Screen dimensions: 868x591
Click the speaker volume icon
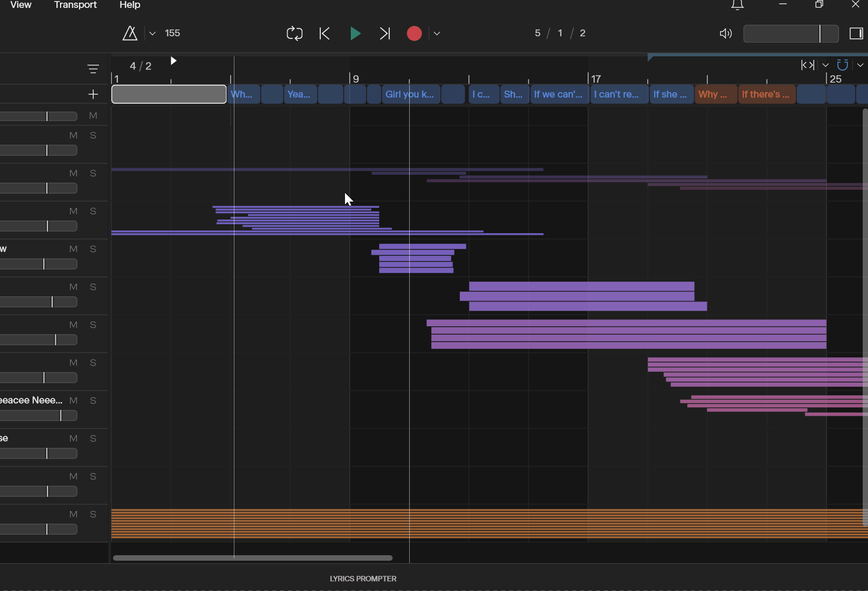726,34
